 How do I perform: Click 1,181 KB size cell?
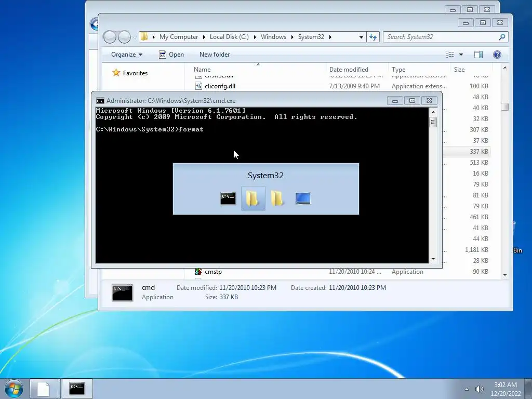click(x=476, y=250)
